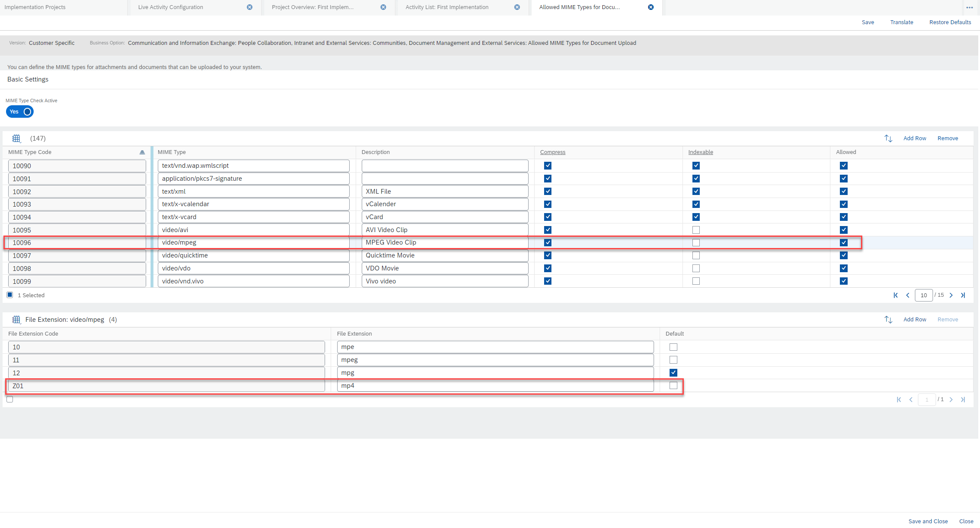Viewport: 980px width, 528px height.
Task: Toggle select-all checkbox of File Extension table
Action: coord(10,399)
